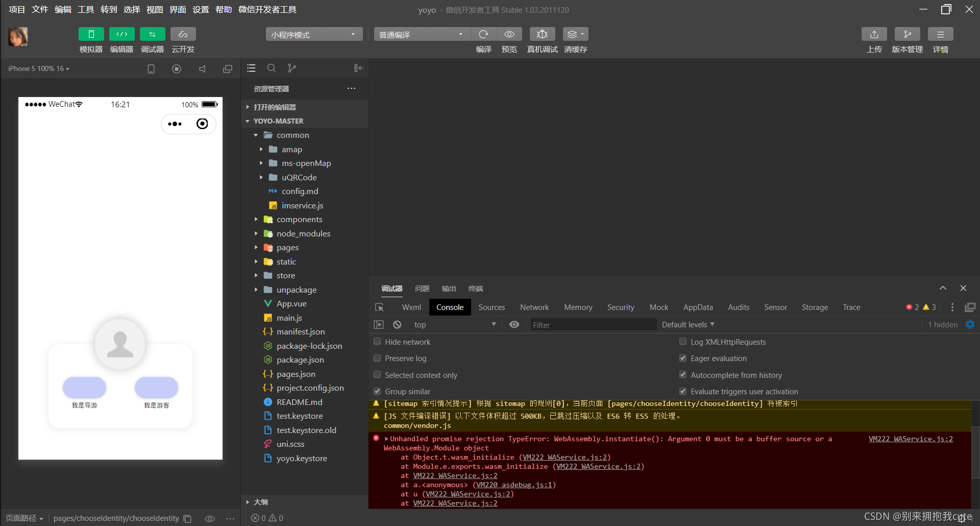This screenshot has height=526, width=980.
Task: Open VM220 asdebug.js:1 stack link
Action: point(514,485)
